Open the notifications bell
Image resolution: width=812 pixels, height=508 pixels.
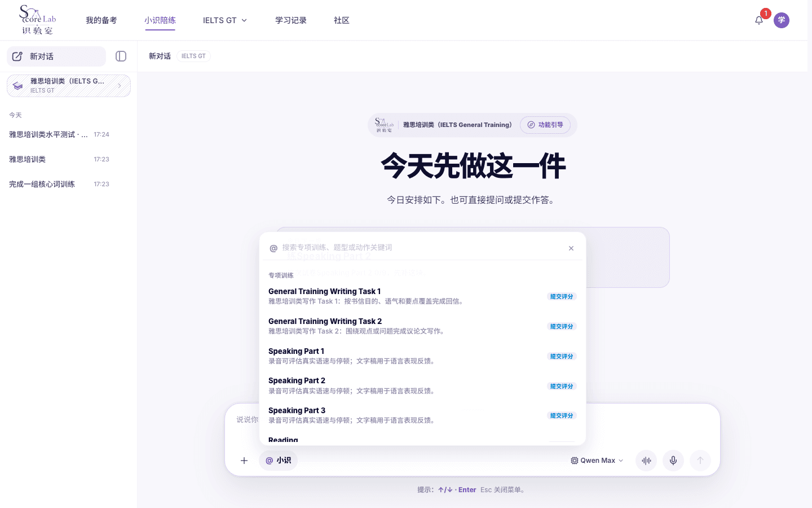point(759,20)
